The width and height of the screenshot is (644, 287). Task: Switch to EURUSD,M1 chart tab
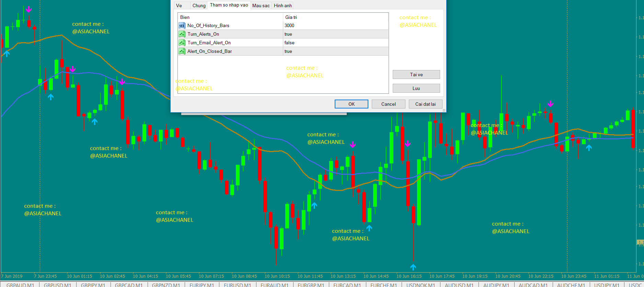tap(238, 285)
